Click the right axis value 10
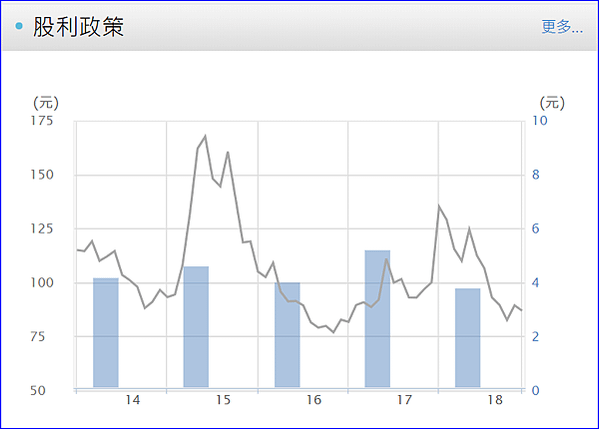The image size is (599, 429). (540, 121)
